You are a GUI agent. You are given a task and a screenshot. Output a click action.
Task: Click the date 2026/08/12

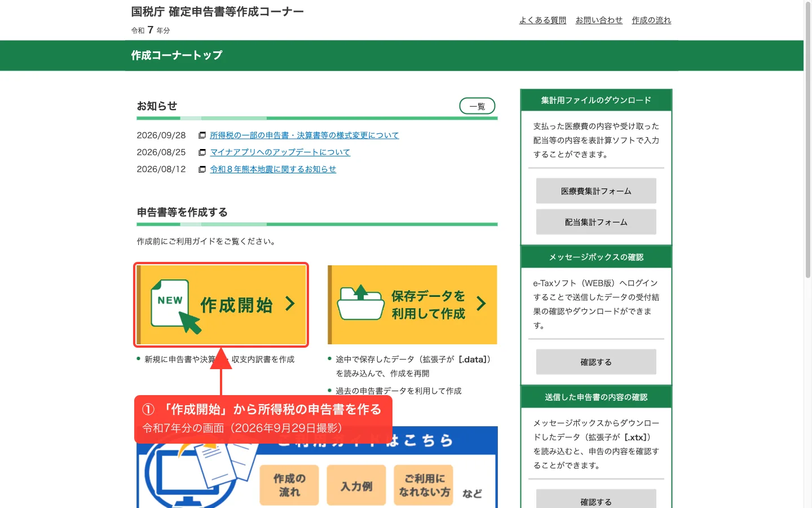click(x=161, y=169)
